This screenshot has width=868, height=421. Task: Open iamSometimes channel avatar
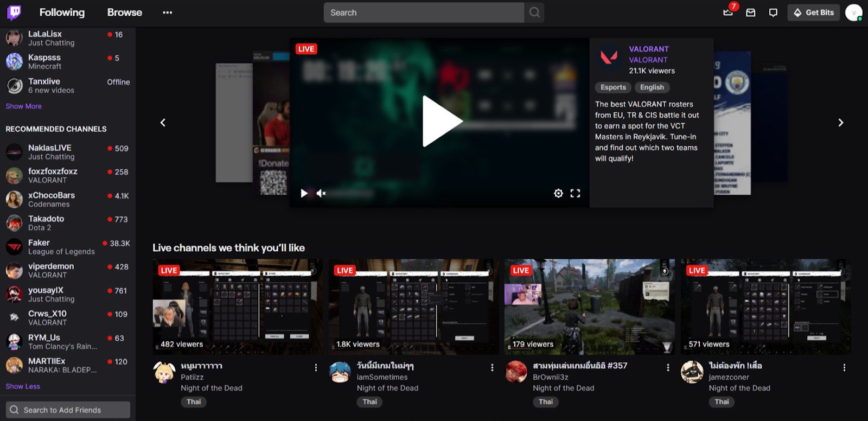[340, 372]
